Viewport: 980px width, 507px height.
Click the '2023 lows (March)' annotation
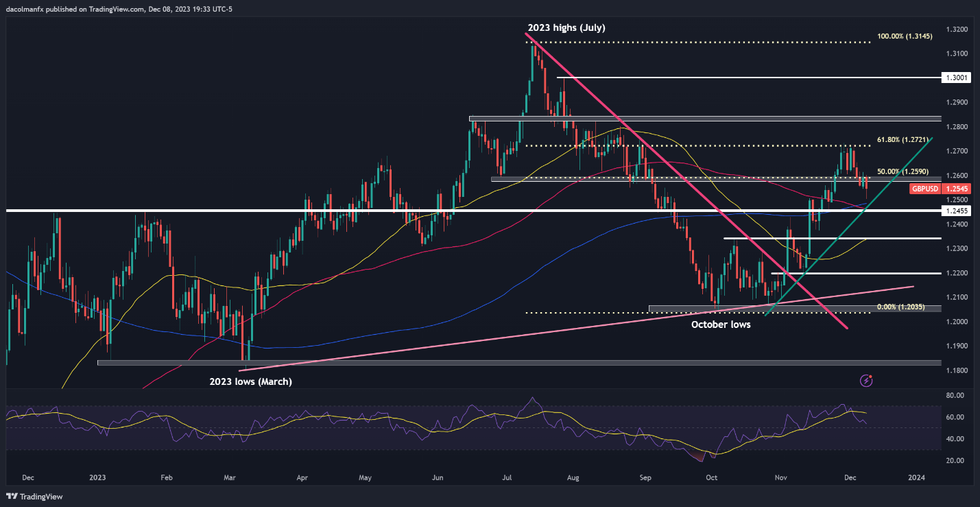(251, 381)
